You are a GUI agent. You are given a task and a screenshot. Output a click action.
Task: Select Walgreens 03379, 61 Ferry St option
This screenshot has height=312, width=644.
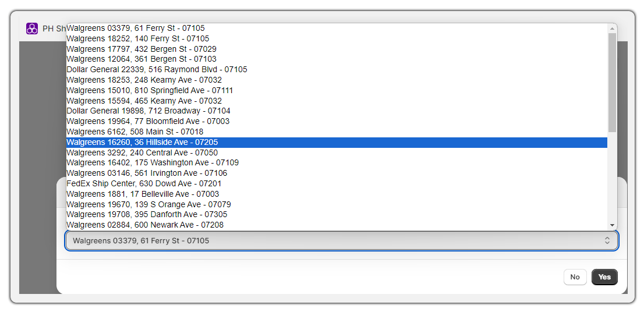337,29
